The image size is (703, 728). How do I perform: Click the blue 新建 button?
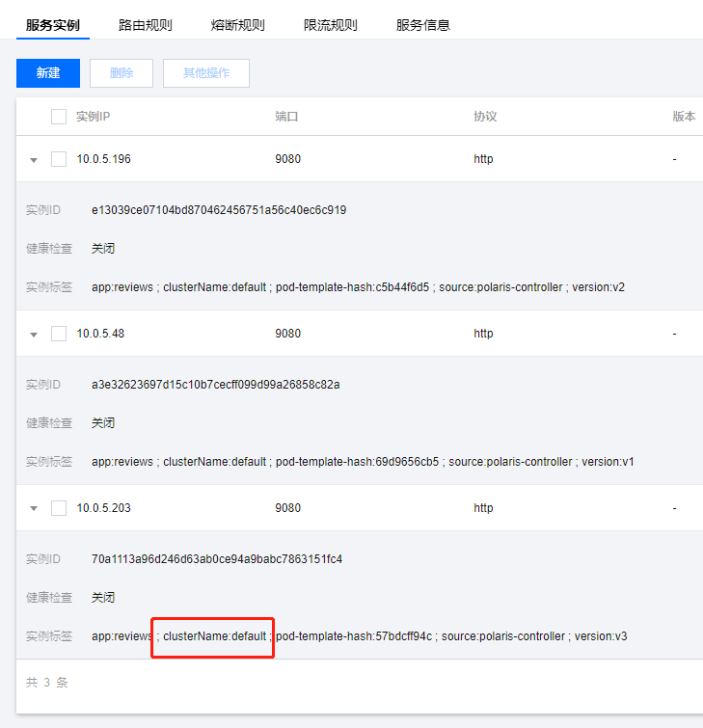48,73
